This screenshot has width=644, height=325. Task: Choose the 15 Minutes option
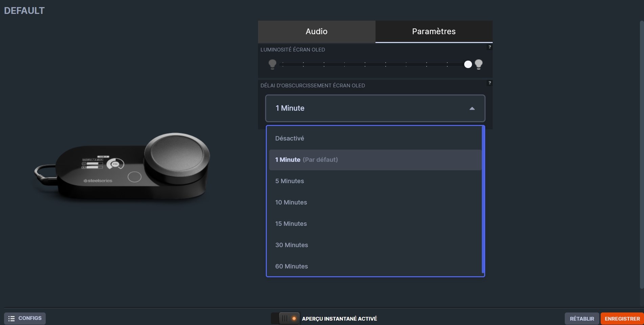click(375, 224)
